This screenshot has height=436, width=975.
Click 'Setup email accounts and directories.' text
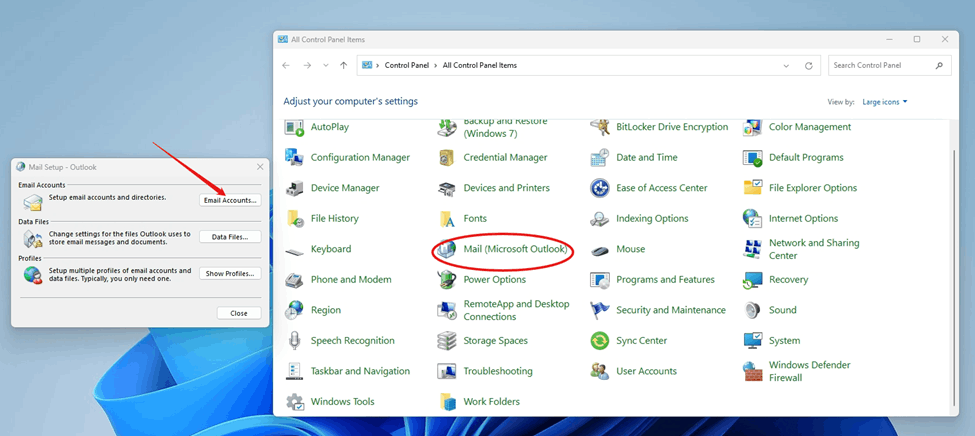pos(108,197)
